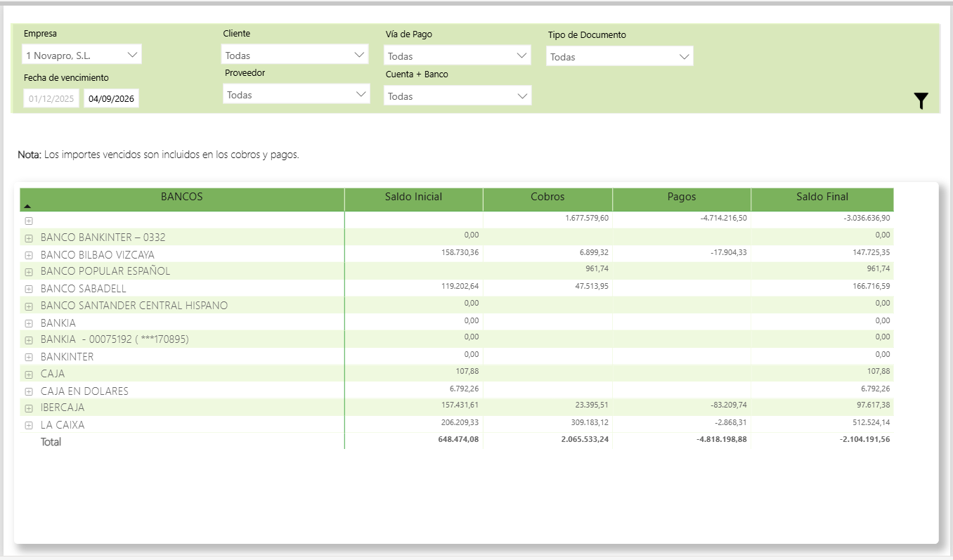Expand the IBERCAJA row
The width and height of the screenshot is (953, 560).
(29, 408)
